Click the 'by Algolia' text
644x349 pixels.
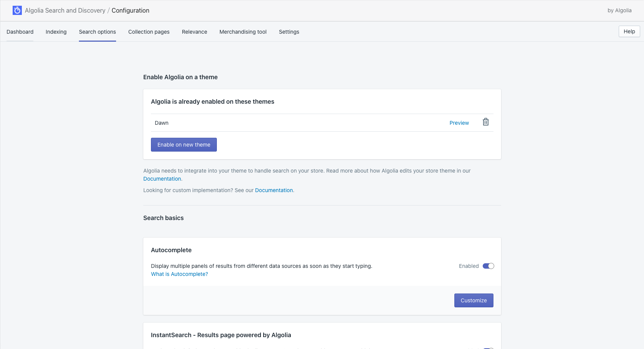pos(619,10)
